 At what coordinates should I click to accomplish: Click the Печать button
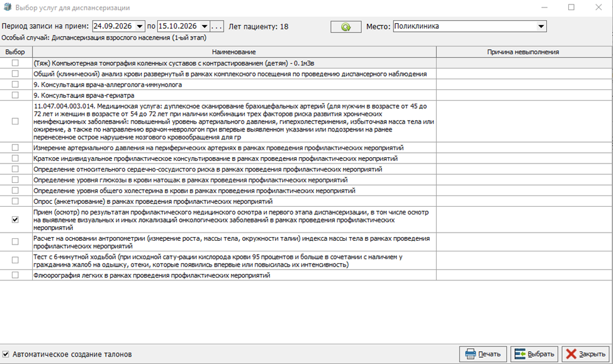pyautogui.click(x=483, y=354)
